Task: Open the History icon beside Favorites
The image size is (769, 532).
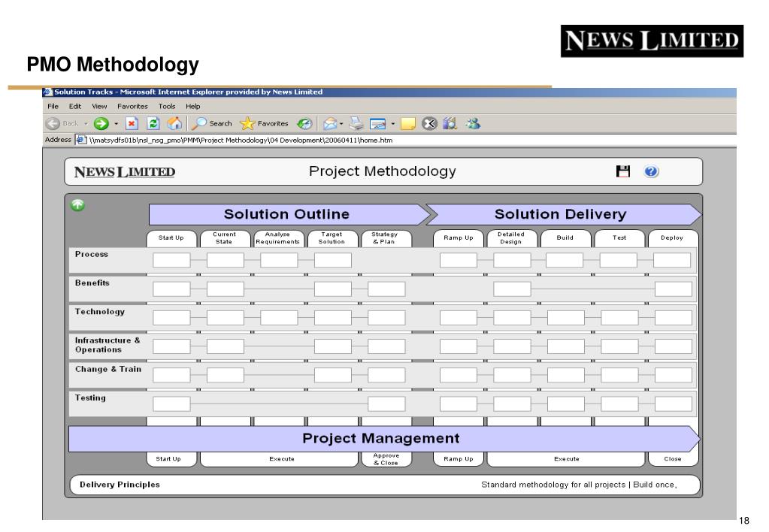Action: 304,123
